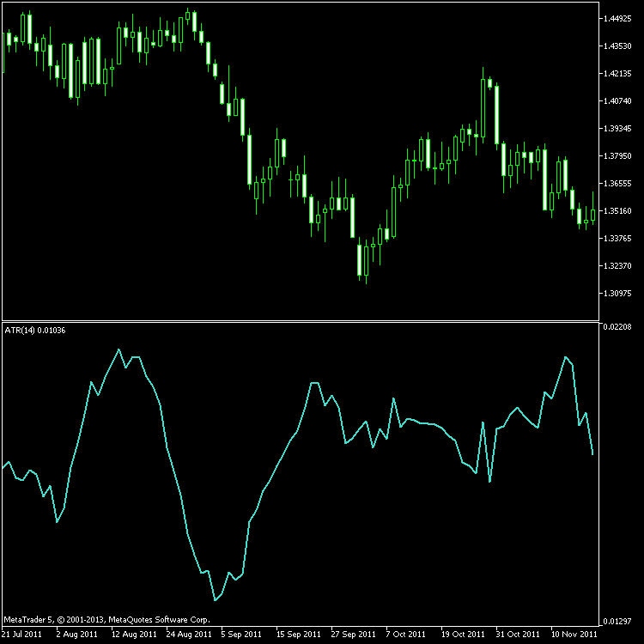Click the 31 Oct 2011 date marker

[x=519, y=635]
